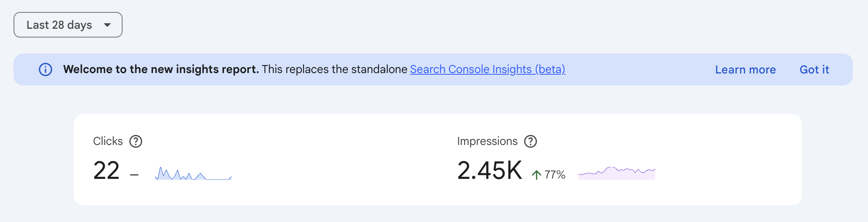
Task: Click the caret arrow in date range selector
Action: click(x=107, y=25)
